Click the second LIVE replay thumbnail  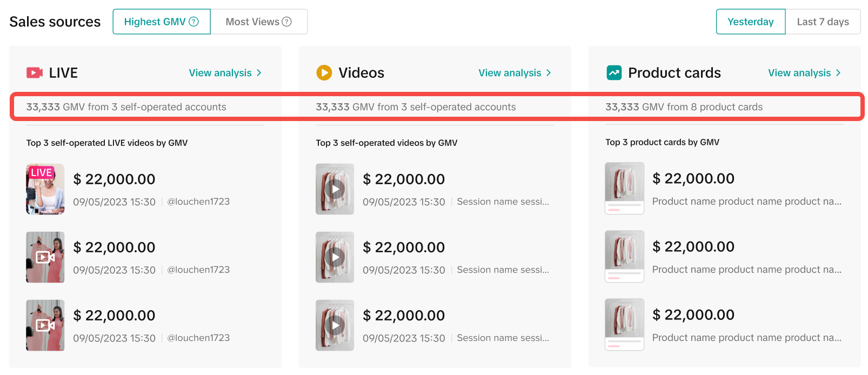(45, 257)
